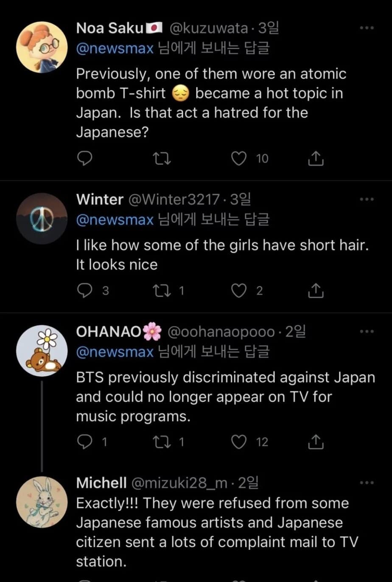Like Noa Saku's tweet
This screenshot has height=582, width=392.
click(239, 158)
